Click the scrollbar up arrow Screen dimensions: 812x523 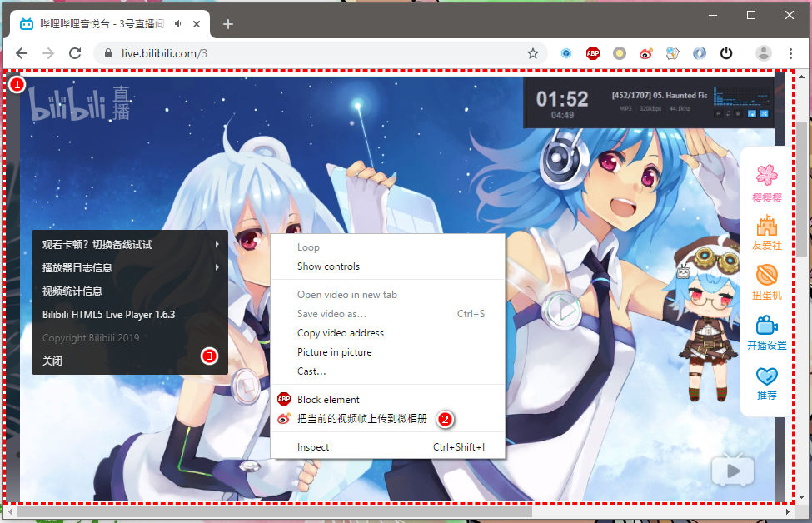click(x=802, y=76)
